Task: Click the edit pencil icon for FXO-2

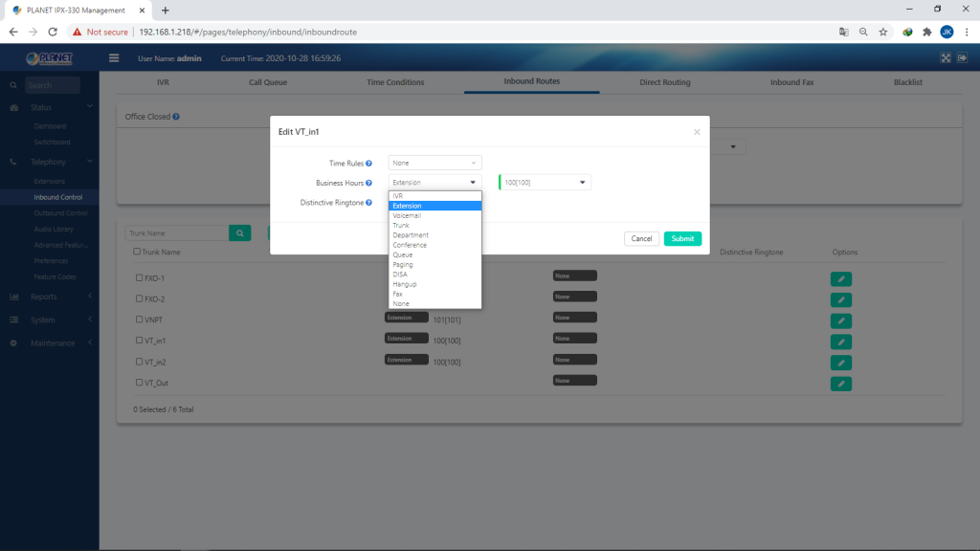Action: click(840, 299)
